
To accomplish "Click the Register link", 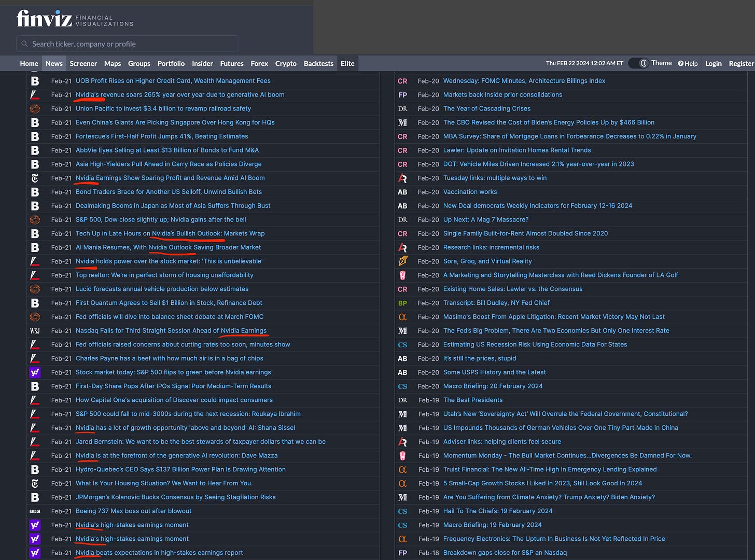I will (742, 64).
